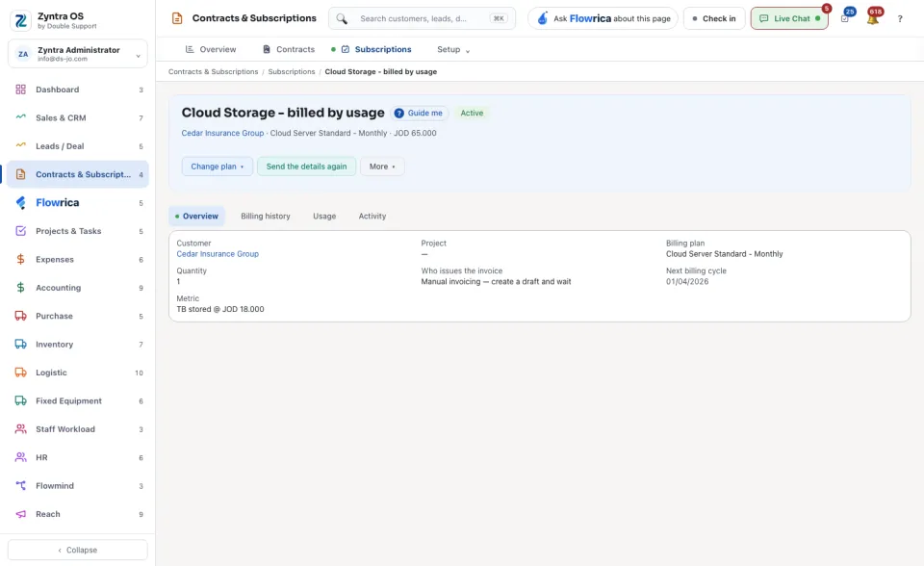Click the 'TB stored @ JOD 18.000' metric
Screen dimensions: 924x566
tap(220, 310)
